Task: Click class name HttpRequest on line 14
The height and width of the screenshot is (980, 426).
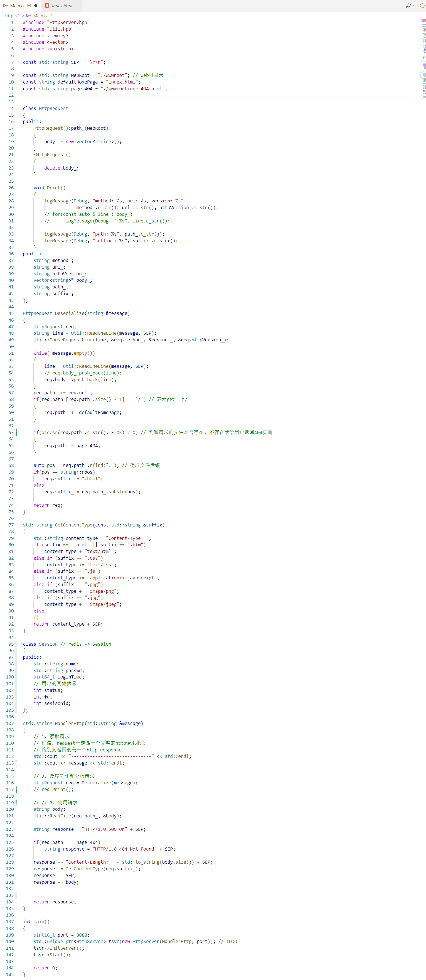Action: 54,108
